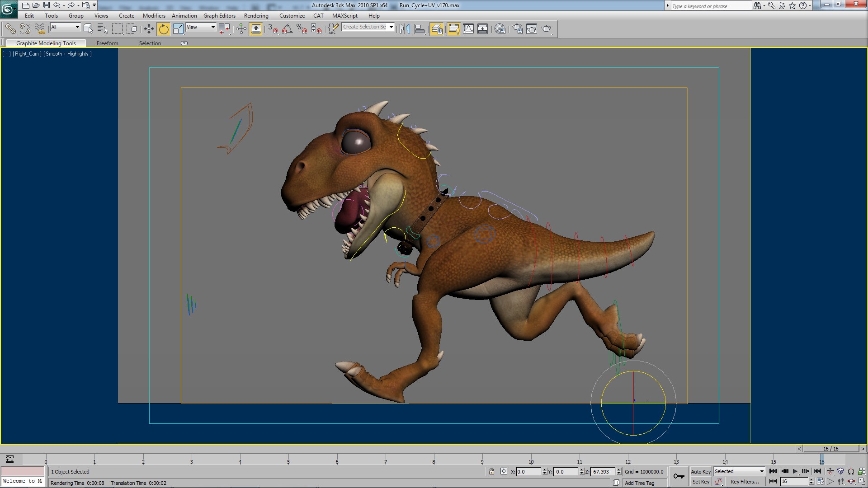This screenshot has width=868, height=488.
Task: Activate the Select and Rotate tool
Action: [x=164, y=29]
